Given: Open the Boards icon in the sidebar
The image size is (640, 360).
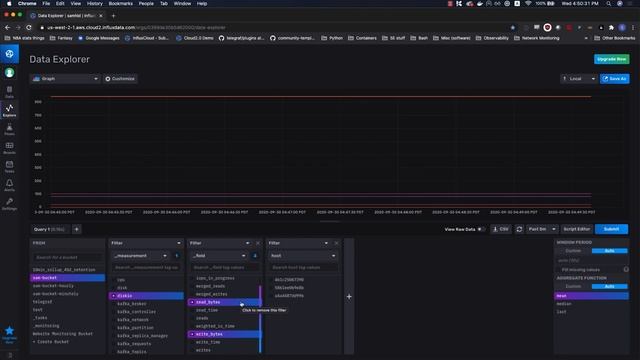Looking at the screenshot, I should (9, 148).
